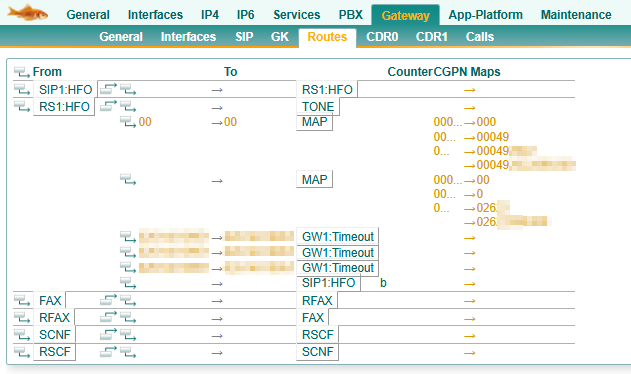Click the insert-route icon beside the From header
Viewport: 631px width, 374px height.
[x=22, y=72]
